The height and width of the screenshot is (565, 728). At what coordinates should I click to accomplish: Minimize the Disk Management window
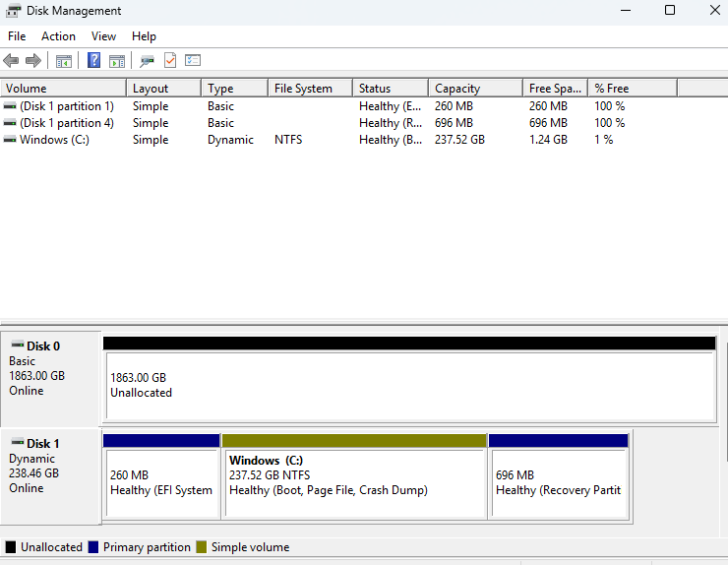(626, 10)
